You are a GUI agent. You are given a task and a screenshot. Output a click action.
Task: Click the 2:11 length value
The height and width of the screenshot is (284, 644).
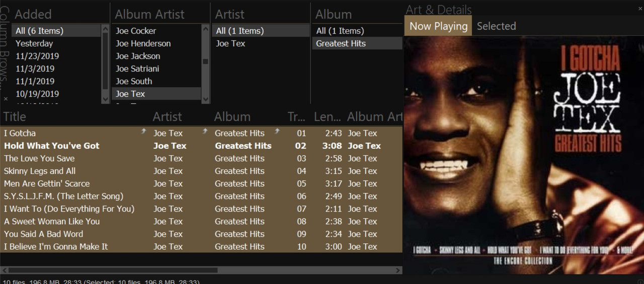pyautogui.click(x=333, y=208)
